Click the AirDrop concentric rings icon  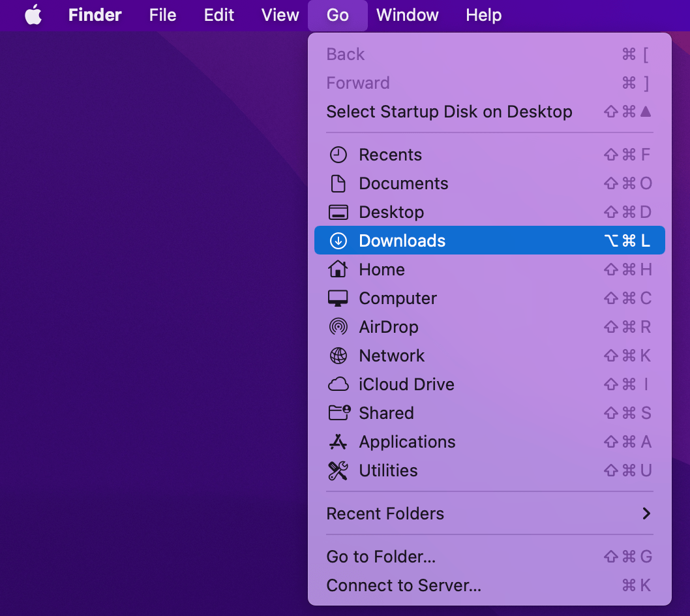[x=338, y=327]
